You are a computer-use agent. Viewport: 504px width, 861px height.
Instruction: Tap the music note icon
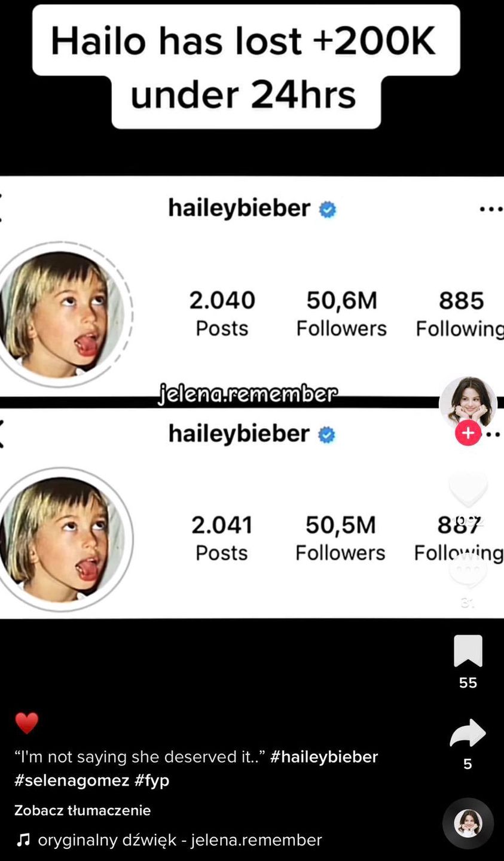[x=23, y=840]
